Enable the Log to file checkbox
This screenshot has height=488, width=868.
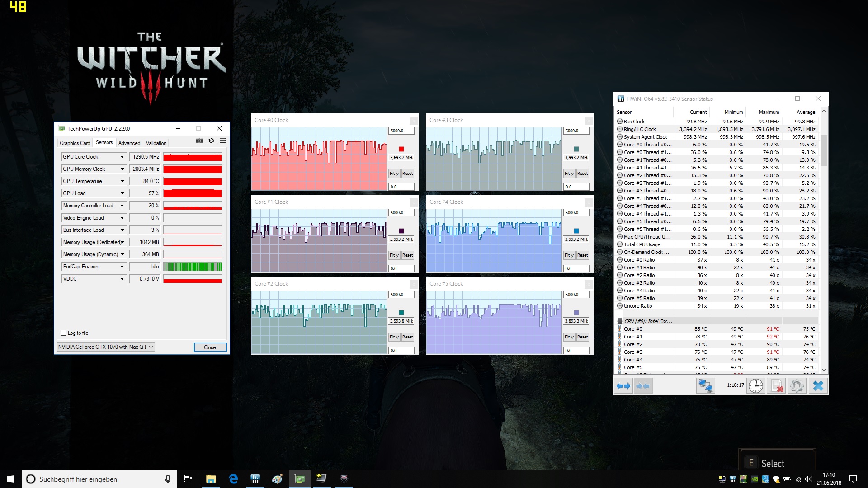pos(64,333)
